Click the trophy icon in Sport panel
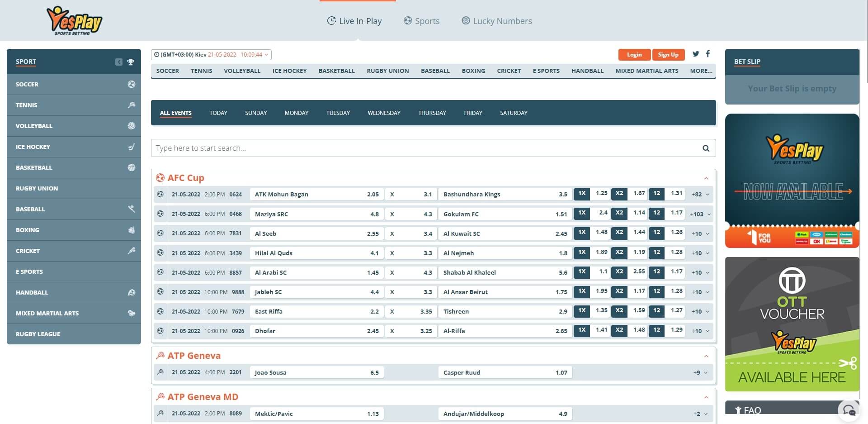 click(x=131, y=62)
